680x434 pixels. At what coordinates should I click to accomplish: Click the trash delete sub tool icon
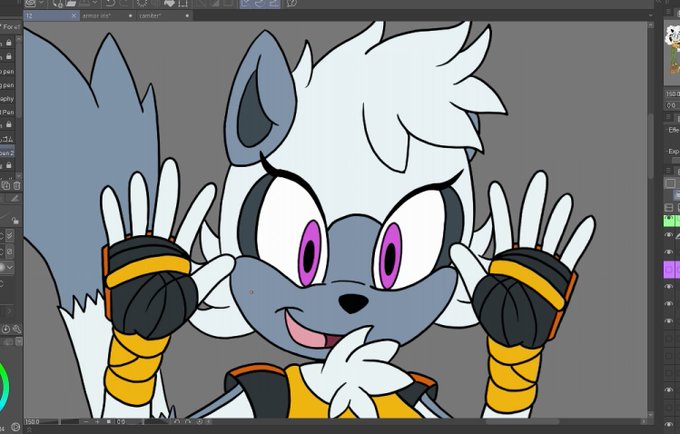(16, 186)
